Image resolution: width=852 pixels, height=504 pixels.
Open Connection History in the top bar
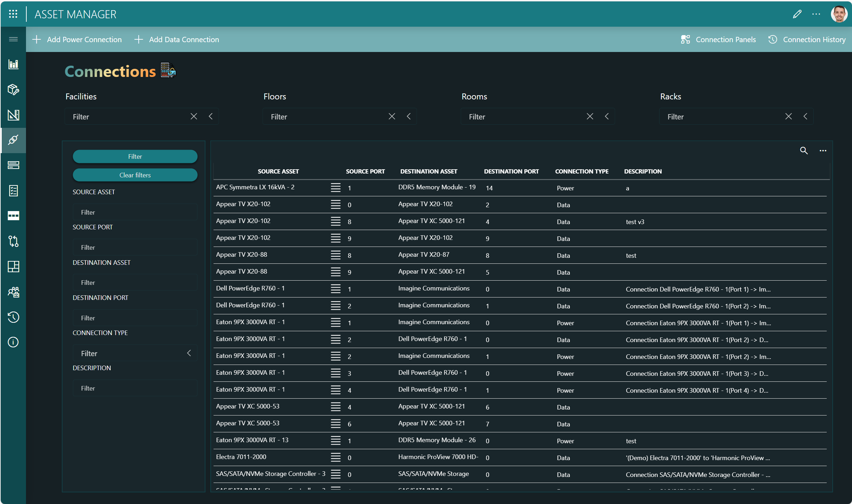(x=808, y=39)
